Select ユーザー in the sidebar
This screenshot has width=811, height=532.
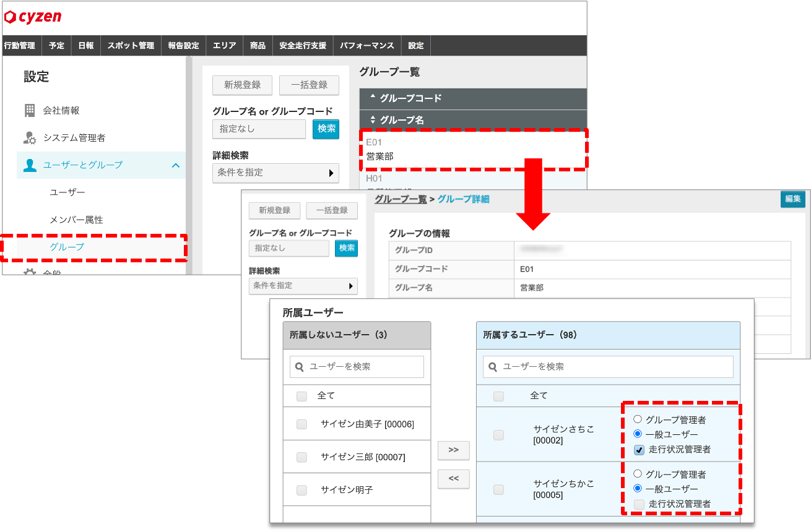pyautogui.click(x=67, y=192)
